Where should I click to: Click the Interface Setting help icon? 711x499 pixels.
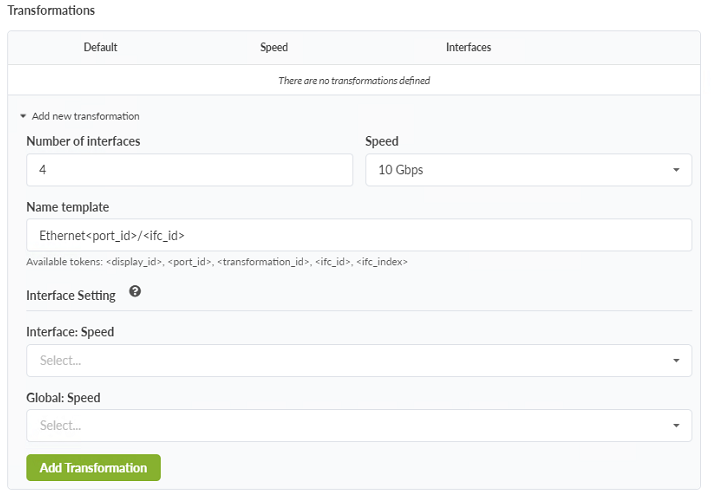[x=135, y=292]
